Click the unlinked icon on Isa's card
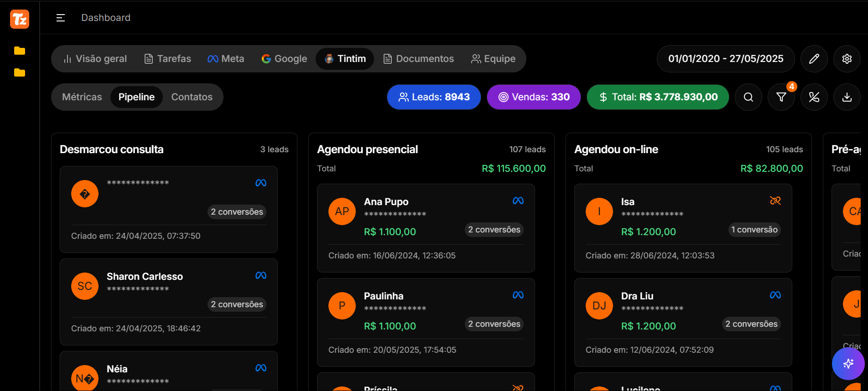 775,201
